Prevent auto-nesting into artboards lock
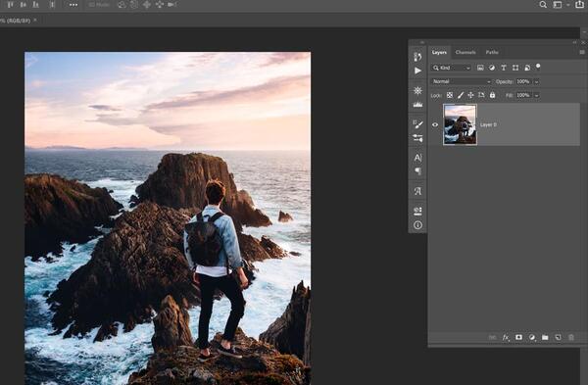Image resolution: width=588 pixels, height=385 pixels. point(481,95)
